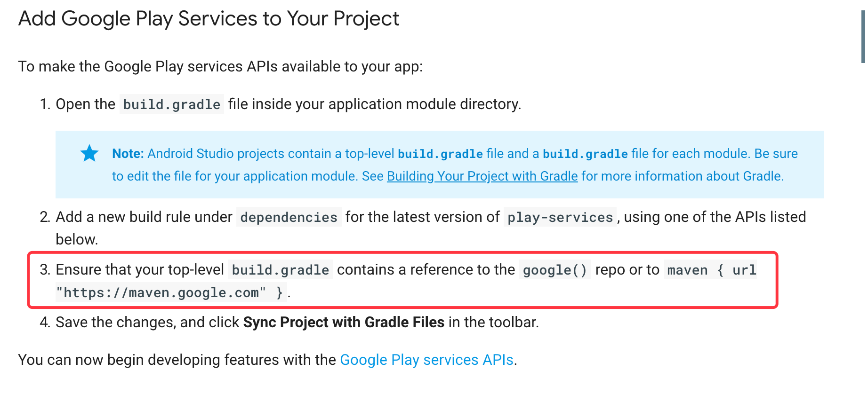868x394 pixels.
Task: Click the bold Note: label
Action: (128, 154)
